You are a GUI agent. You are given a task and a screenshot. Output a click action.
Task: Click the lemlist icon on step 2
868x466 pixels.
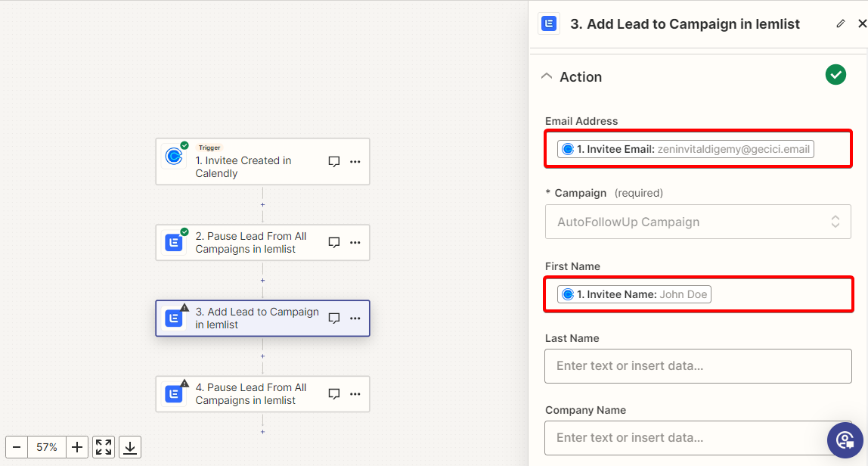tap(174, 243)
